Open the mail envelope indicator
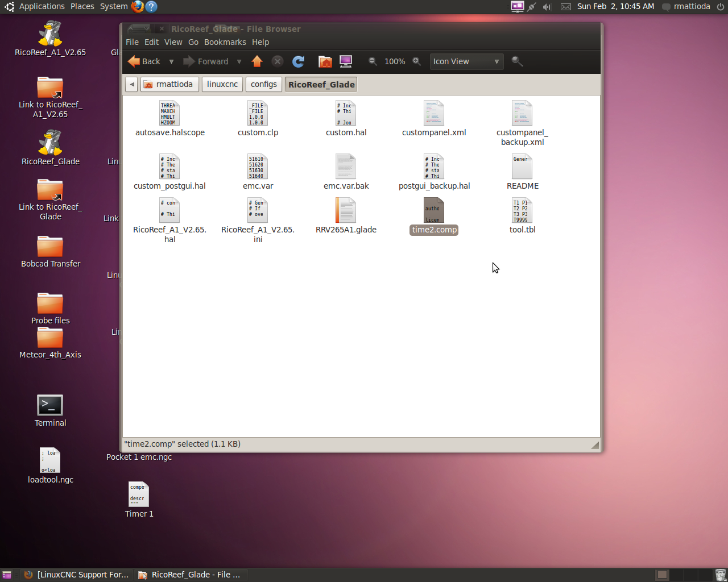Image resolution: width=728 pixels, height=582 pixels. click(566, 7)
